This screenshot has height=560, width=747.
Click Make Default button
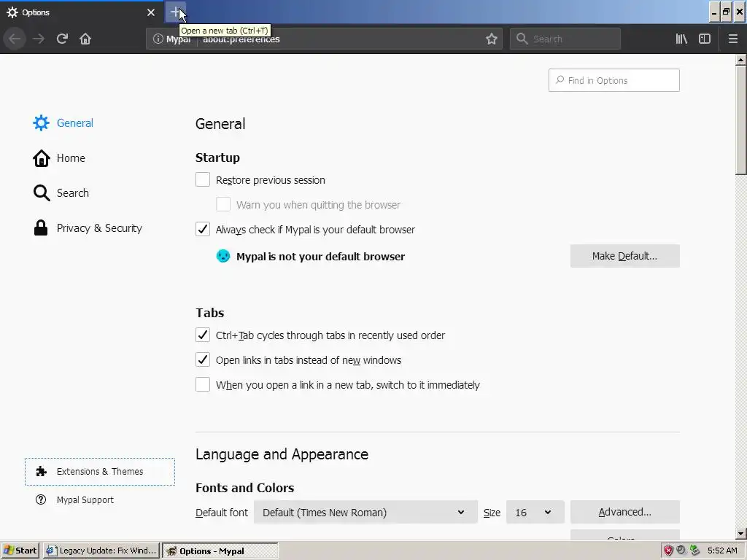point(624,256)
